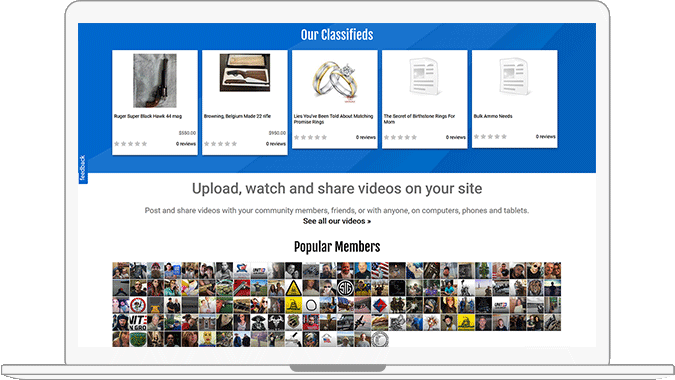Click the Ruger revolver photo thumbnail
The width and height of the screenshot is (675, 380).
pyautogui.click(x=155, y=80)
